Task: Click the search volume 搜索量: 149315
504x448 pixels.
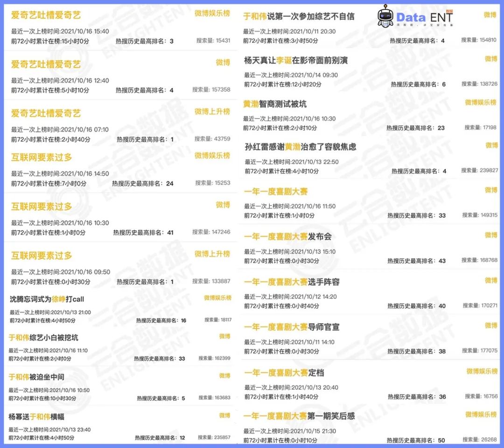Action: (480, 215)
